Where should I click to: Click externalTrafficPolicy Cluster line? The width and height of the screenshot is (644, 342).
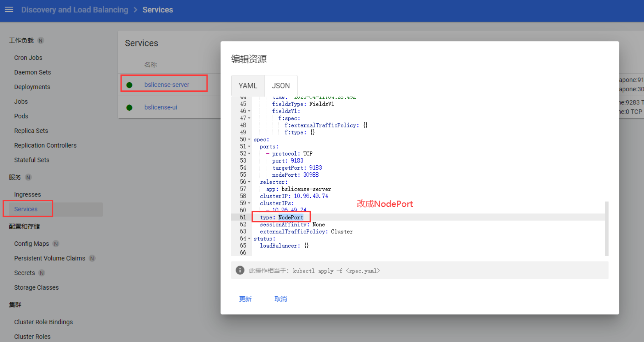[x=306, y=232]
